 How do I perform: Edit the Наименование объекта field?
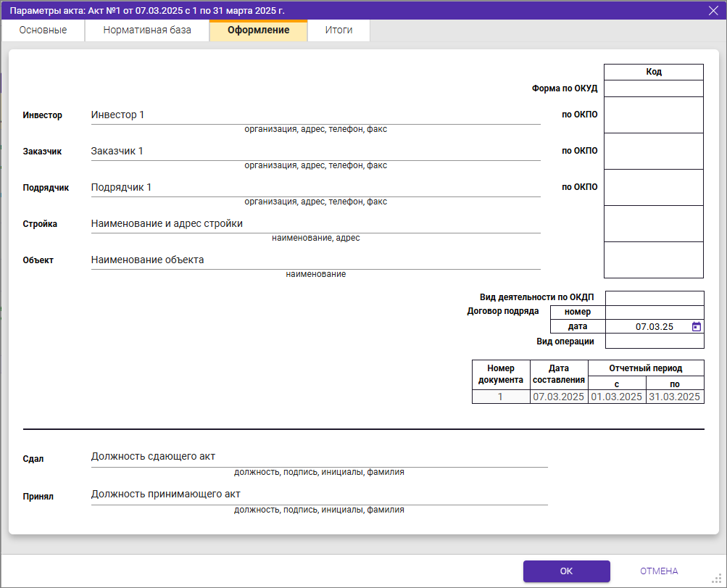tap(315, 260)
